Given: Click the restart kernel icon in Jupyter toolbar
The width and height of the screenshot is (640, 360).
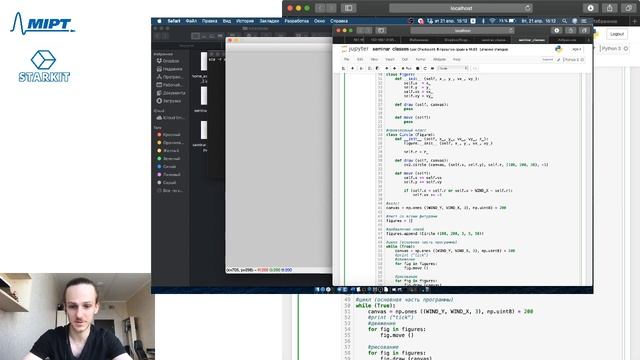Looking at the screenshot, I should [425, 68].
